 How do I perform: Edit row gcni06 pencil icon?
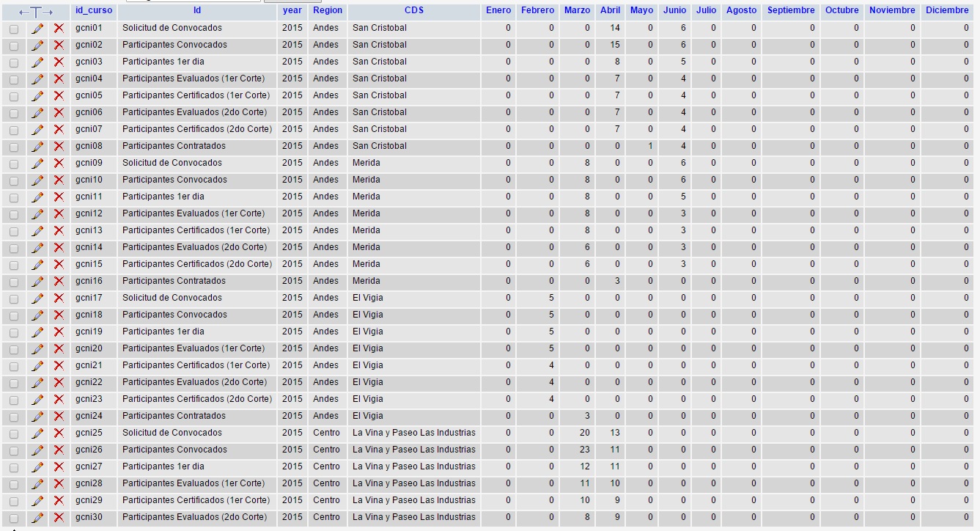pos(37,112)
